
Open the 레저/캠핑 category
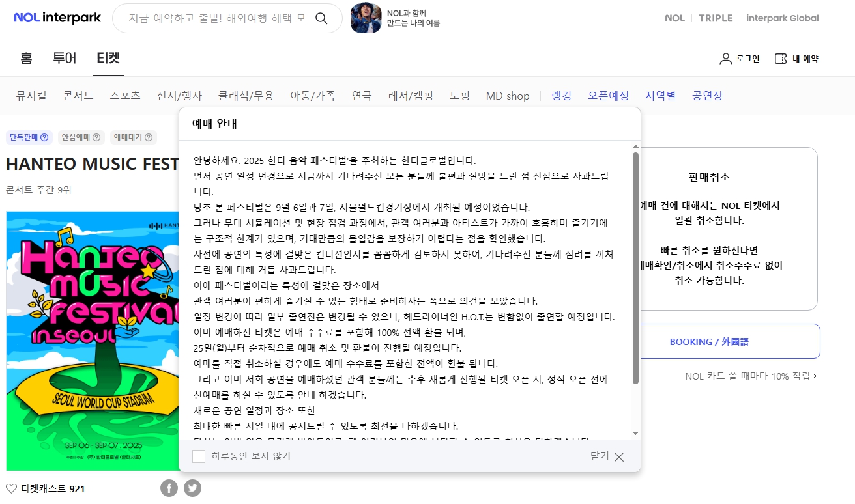411,96
